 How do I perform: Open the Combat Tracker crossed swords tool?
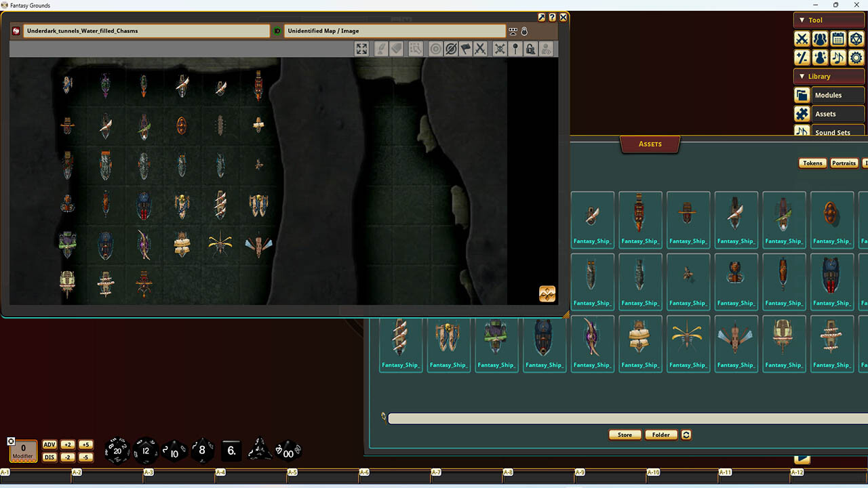(x=802, y=39)
